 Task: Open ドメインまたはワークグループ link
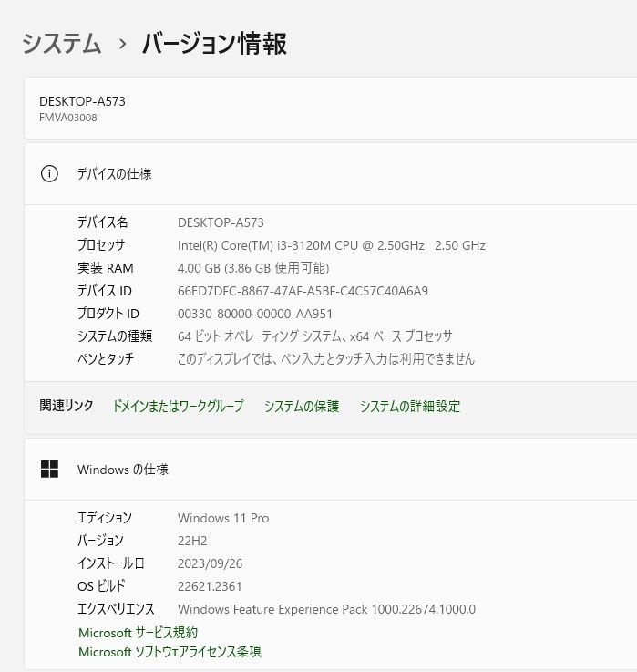click(x=178, y=407)
